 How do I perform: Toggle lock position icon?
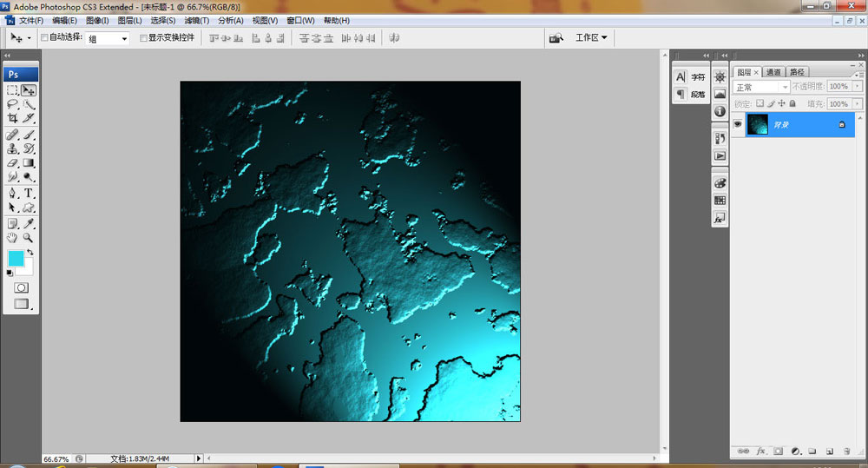[x=781, y=103]
